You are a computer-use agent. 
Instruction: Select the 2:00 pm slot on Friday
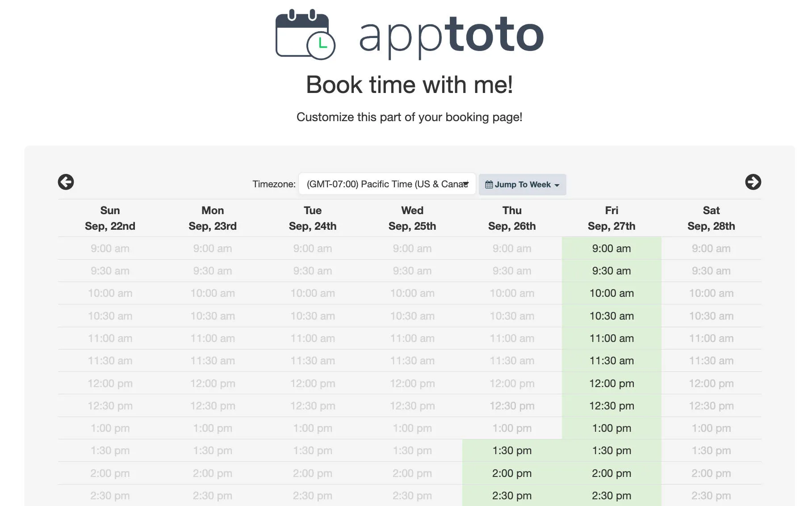(x=611, y=473)
